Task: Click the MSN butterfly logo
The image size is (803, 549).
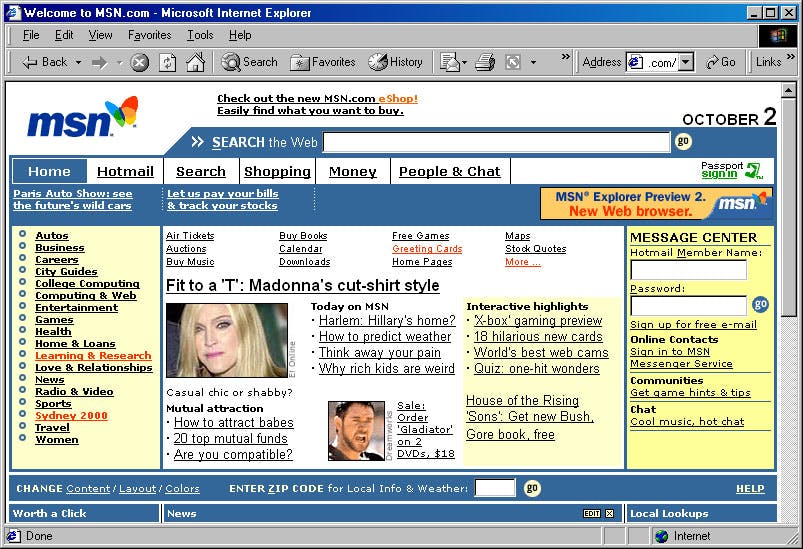Action: point(83,117)
